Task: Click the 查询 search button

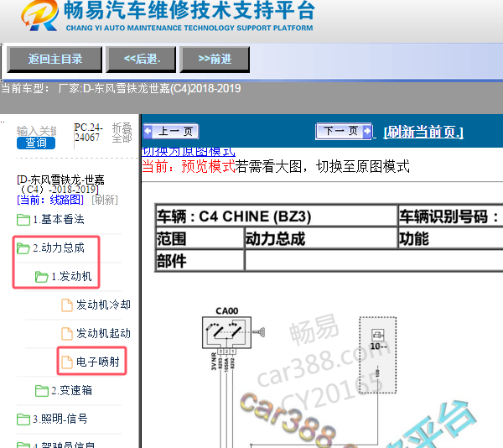Action: 36,143
